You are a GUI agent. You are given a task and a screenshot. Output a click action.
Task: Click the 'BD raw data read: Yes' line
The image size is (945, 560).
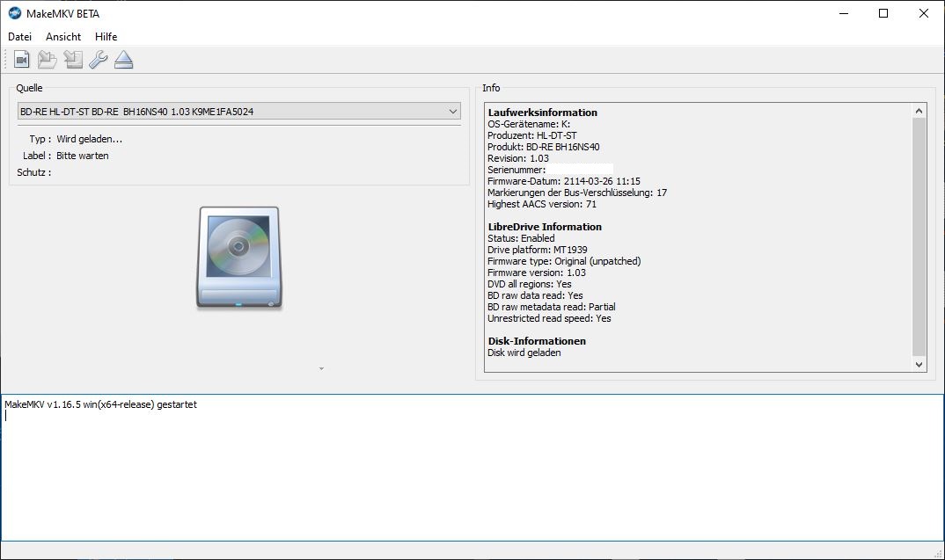coord(535,295)
